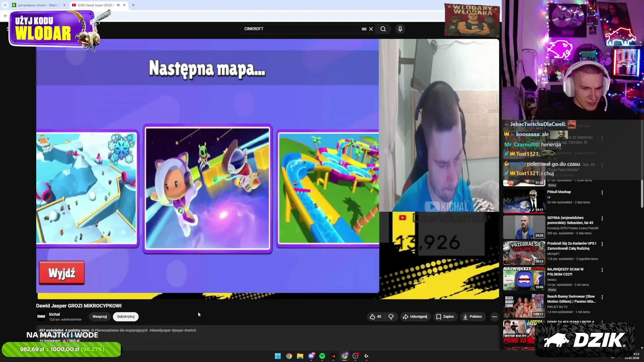Open File Explorer from the taskbar

tap(300, 356)
